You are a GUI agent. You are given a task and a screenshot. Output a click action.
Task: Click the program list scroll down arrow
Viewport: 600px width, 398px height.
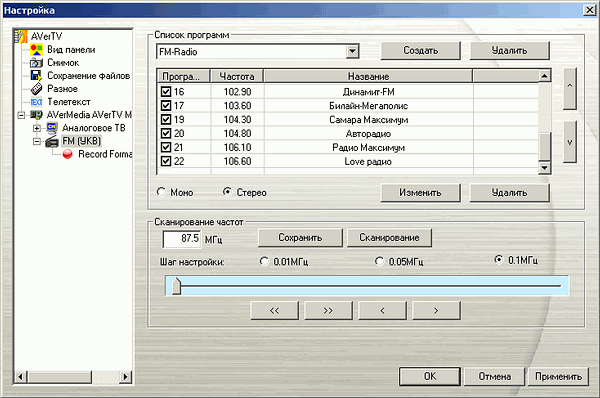coord(545,168)
